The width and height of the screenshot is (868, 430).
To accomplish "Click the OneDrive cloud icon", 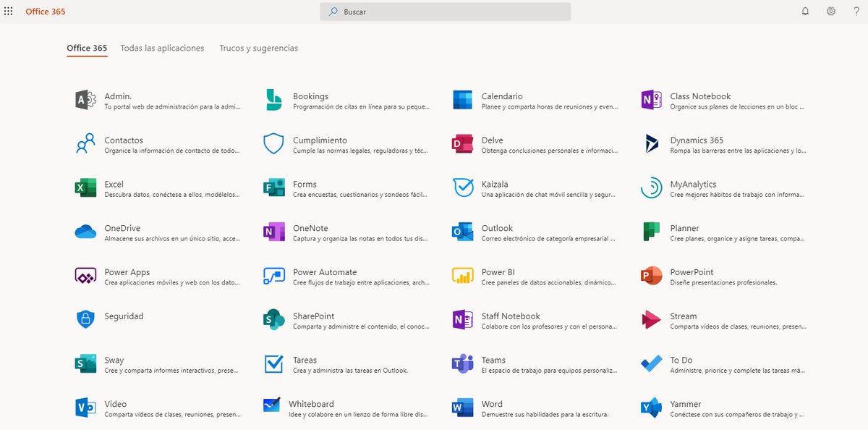I will coord(85,232).
